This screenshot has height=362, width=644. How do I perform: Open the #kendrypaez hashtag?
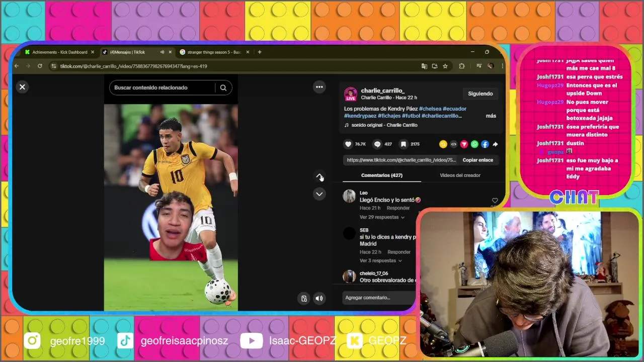tap(360, 116)
